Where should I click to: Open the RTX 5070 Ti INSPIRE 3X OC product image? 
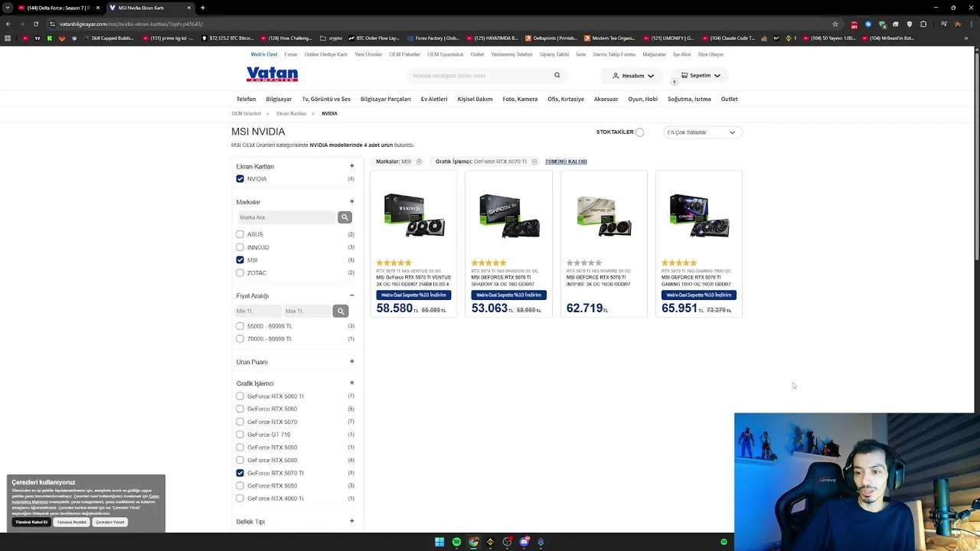point(604,215)
